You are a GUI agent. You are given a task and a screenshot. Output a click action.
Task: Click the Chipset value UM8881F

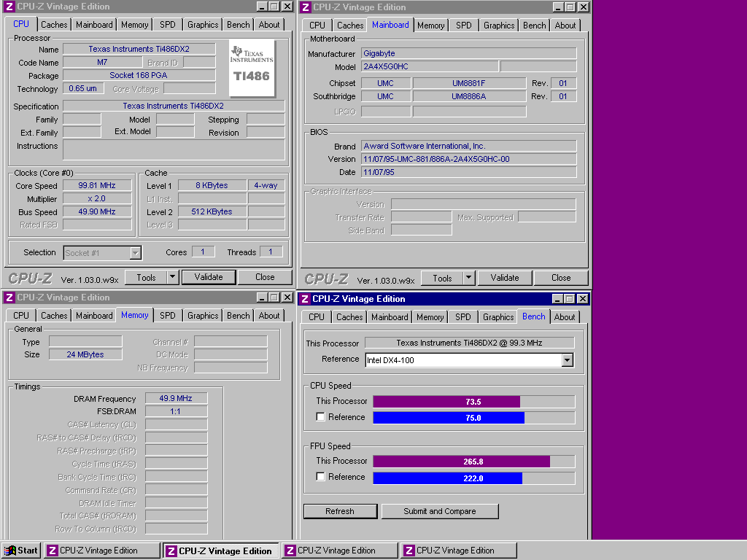[x=469, y=83]
